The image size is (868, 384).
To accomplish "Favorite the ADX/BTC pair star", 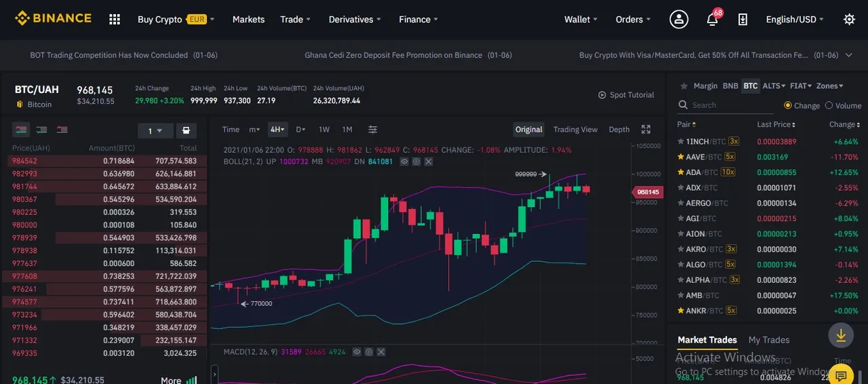I will tap(681, 188).
